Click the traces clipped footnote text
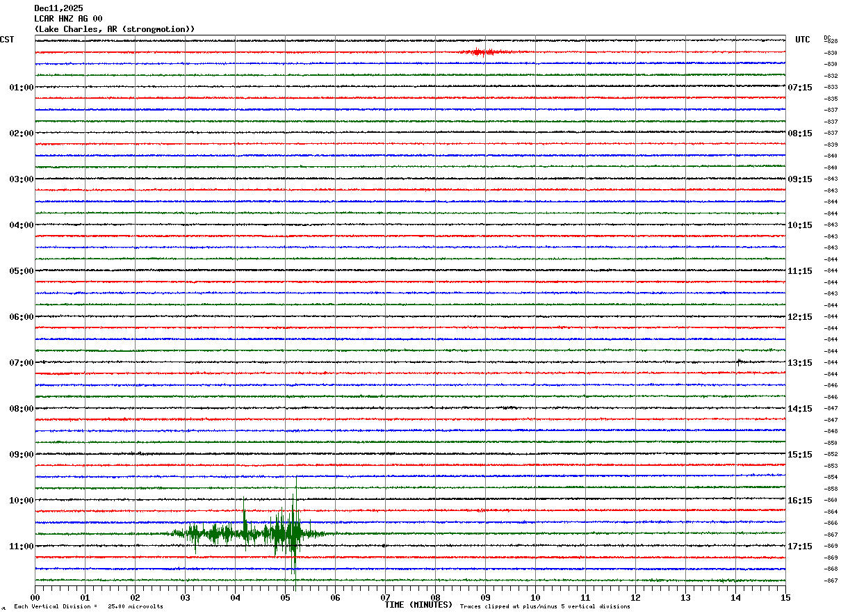 coord(545,607)
